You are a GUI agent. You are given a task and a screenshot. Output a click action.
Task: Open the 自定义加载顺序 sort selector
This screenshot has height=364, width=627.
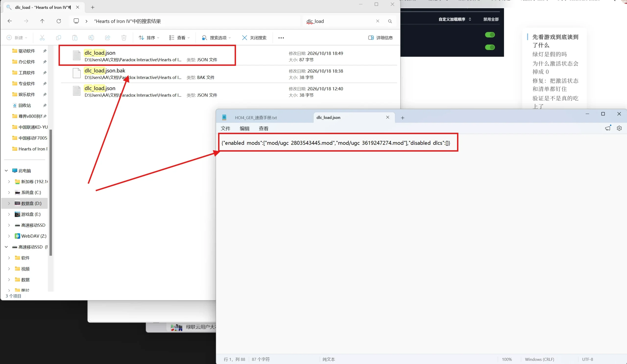click(455, 19)
